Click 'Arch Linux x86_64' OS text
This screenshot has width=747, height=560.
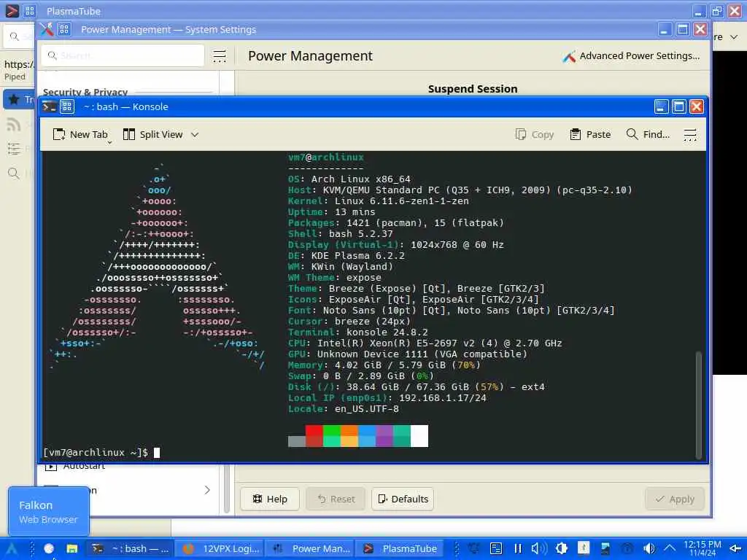[360, 179]
